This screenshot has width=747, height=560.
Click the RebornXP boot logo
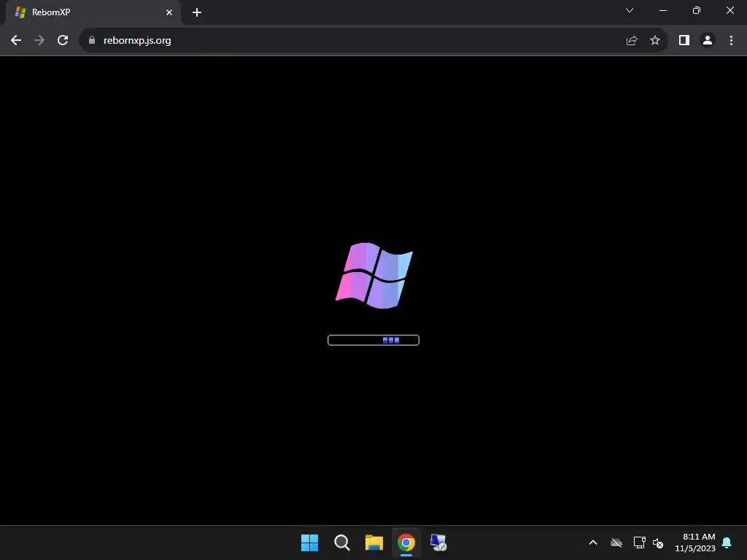pyautogui.click(x=374, y=276)
